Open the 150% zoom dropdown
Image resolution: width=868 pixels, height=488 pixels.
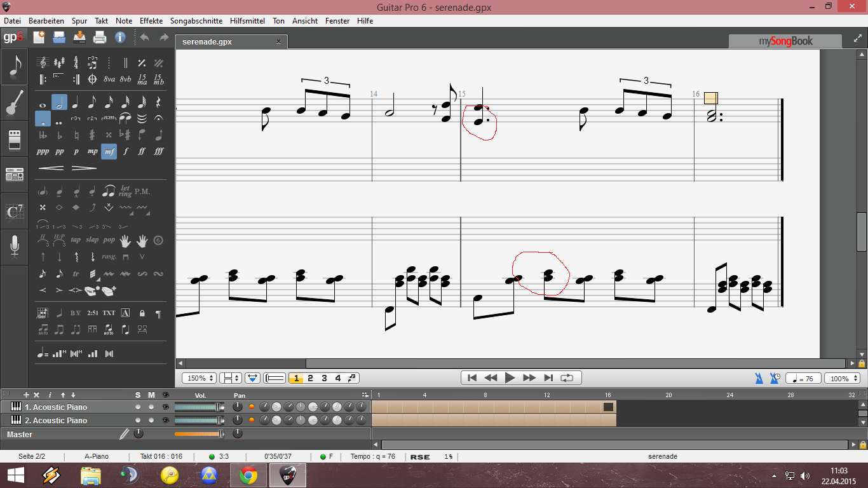click(x=199, y=378)
